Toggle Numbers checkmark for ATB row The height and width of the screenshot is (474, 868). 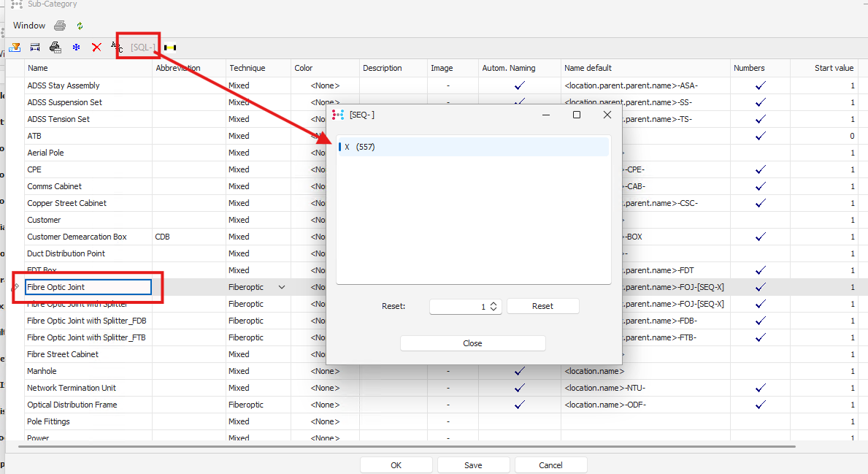tap(761, 136)
